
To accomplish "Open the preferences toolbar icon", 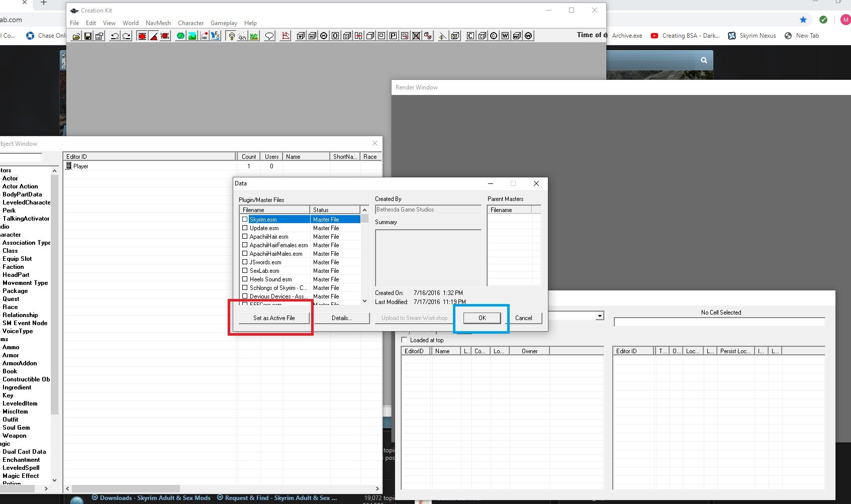I will tap(100, 36).
